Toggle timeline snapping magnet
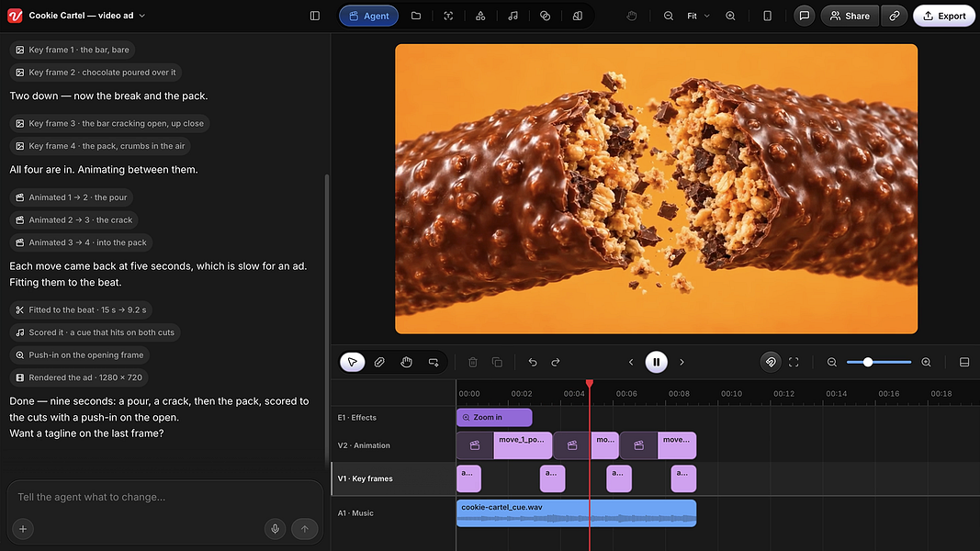 [x=771, y=363]
